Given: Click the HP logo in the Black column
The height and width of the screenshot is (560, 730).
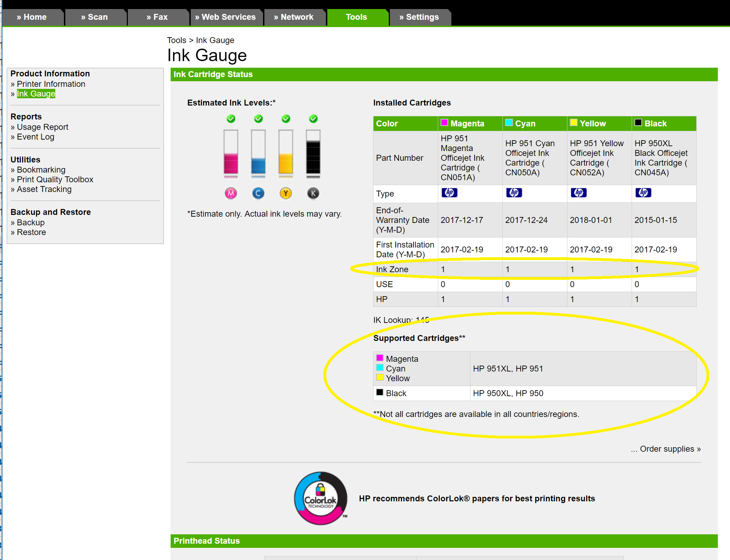Looking at the screenshot, I should click(643, 193).
